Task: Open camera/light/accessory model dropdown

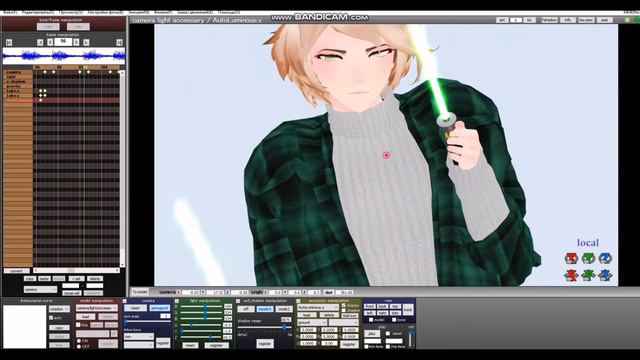Action: 97,308
